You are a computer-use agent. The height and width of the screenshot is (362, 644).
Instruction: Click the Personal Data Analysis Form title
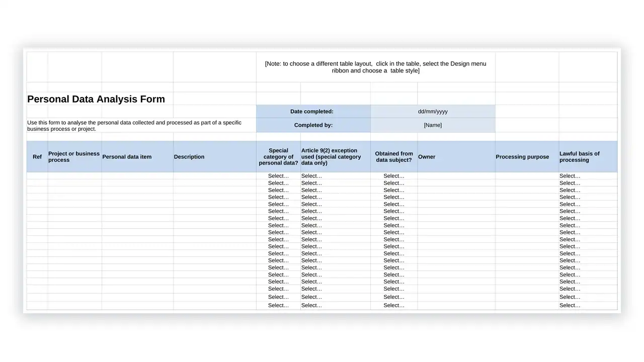pyautogui.click(x=96, y=99)
